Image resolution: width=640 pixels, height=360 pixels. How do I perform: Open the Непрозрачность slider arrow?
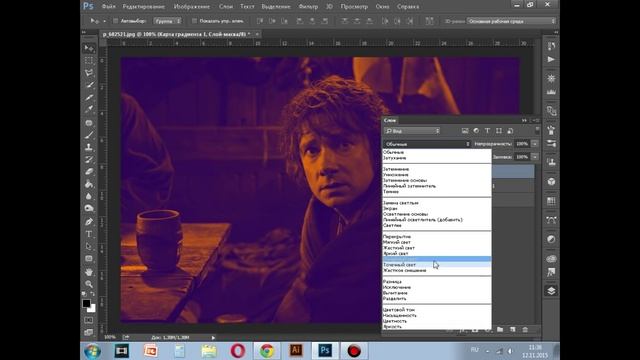(535, 144)
